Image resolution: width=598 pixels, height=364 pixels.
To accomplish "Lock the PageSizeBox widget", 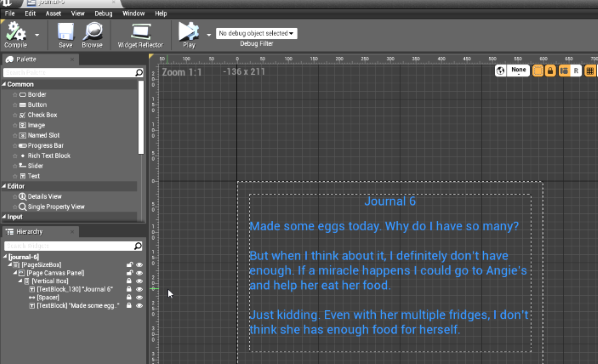I will [x=130, y=265].
